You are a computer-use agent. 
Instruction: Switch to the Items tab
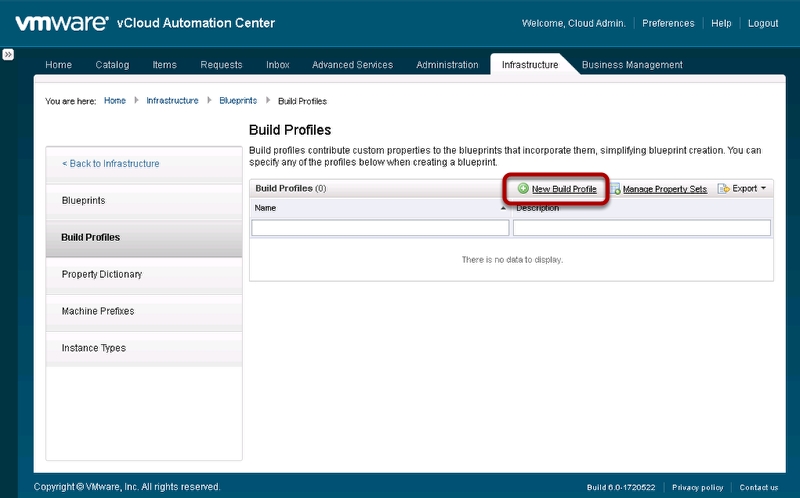tap(164, 65)
